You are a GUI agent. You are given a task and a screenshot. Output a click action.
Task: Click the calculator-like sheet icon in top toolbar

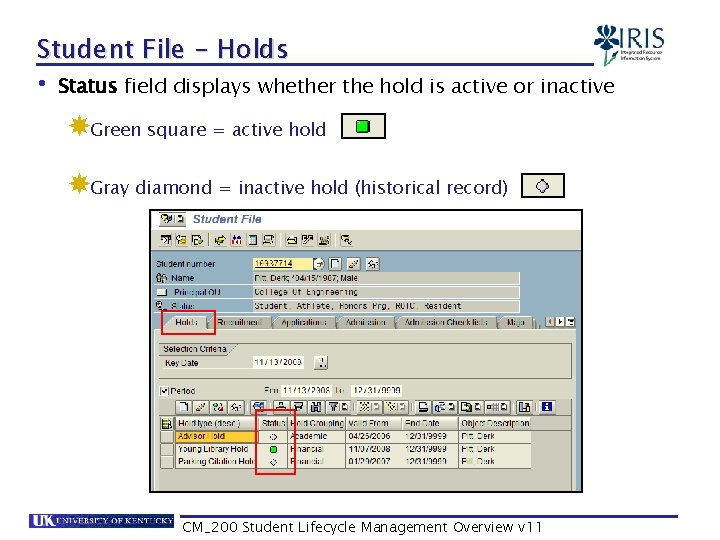coord(252,240)
